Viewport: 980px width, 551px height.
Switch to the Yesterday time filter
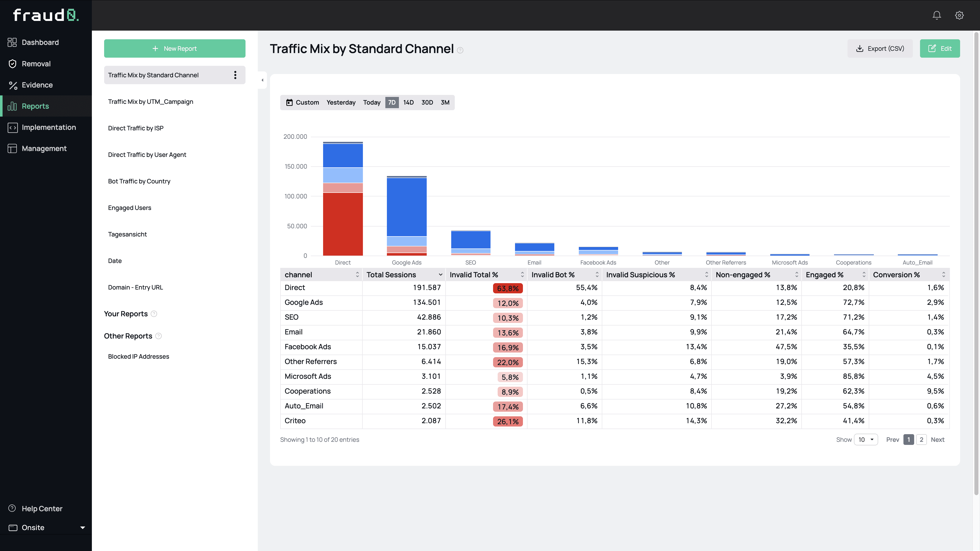[x=341, y=102]
